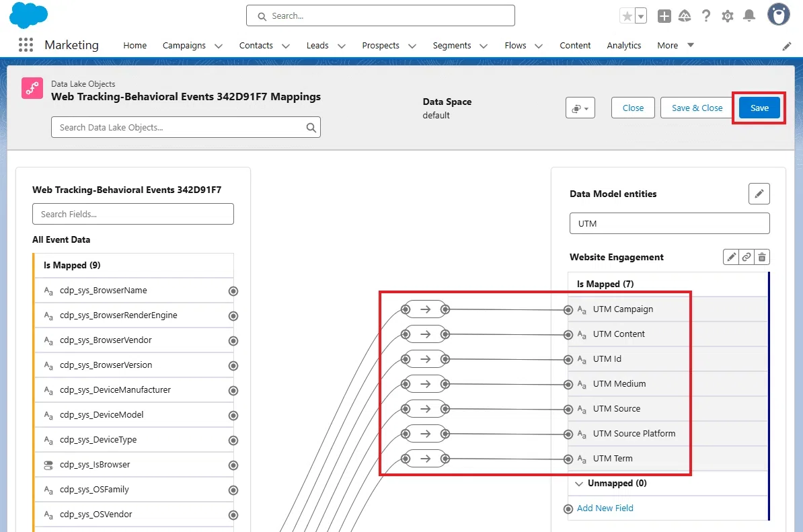Click the connector node for cdp_sys_BrowserVersion
The image size is (803, 532).
coord(233,366)
